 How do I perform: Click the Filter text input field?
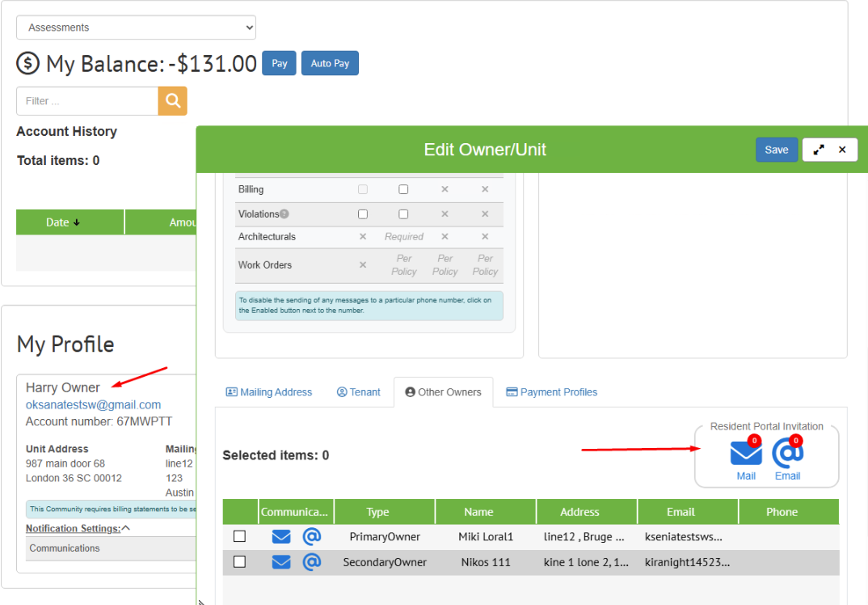point(87,101)
